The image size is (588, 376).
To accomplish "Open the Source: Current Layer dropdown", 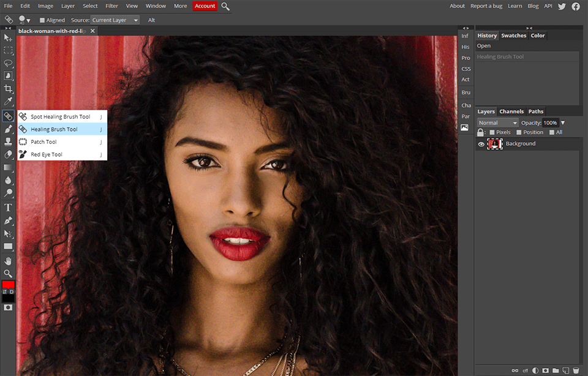I will pyautogui.click(x=115, y=20).
